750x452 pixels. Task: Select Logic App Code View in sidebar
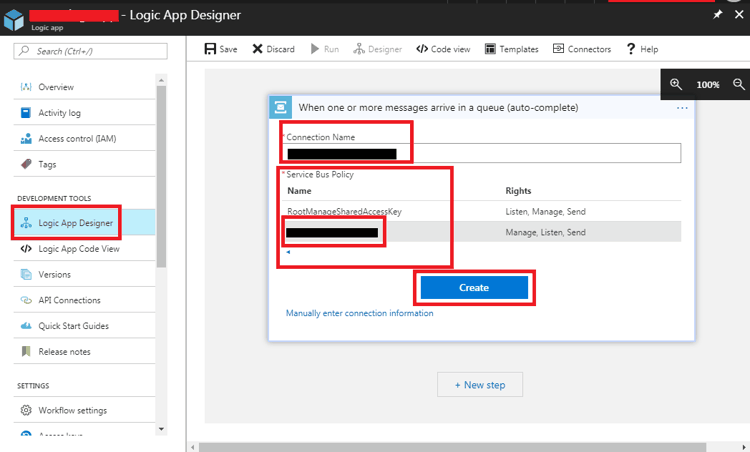click(78, 248)
